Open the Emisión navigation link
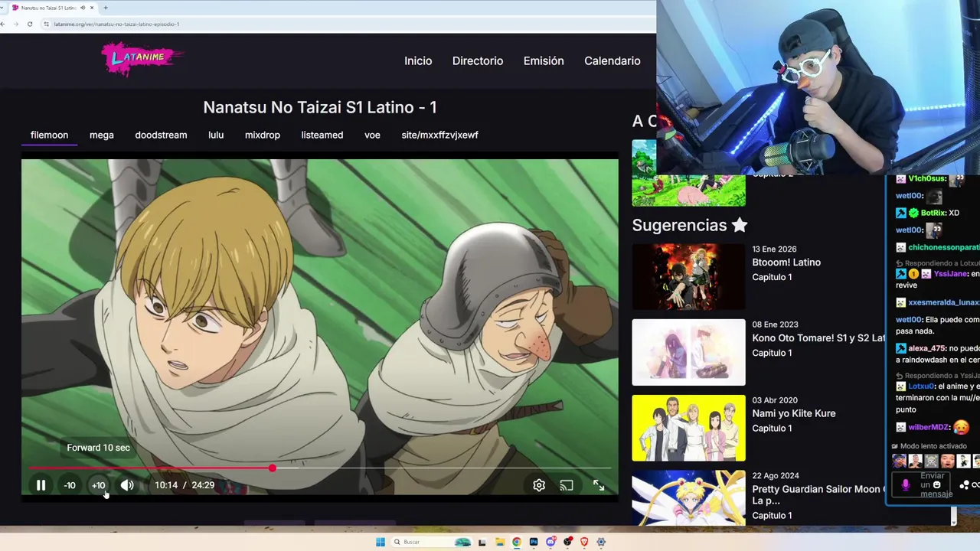The width and height of the screenshot is (980, 551). coord(544,60)
